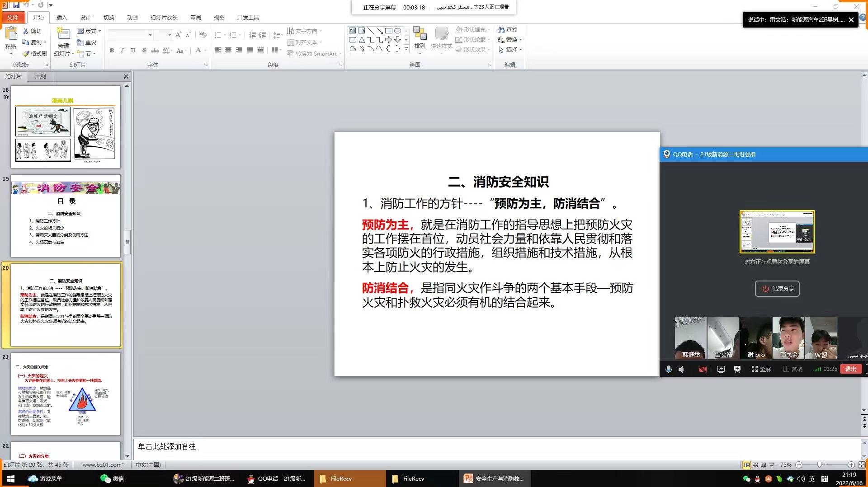Open Windows Start menu
Viewport: 868px width, 487px height.
(11, 478)
